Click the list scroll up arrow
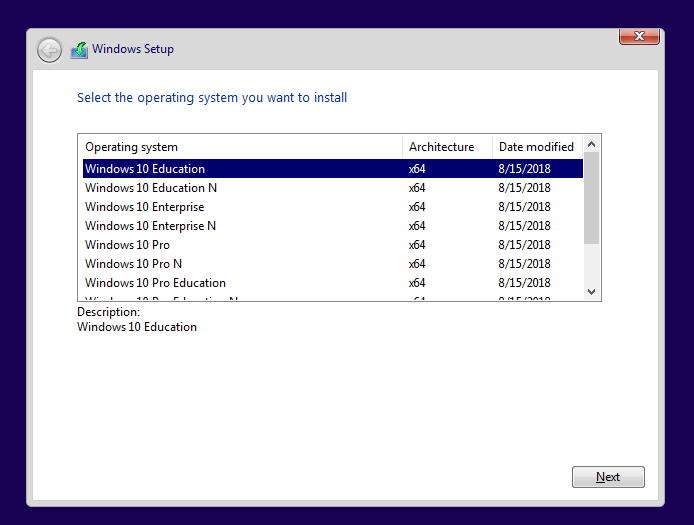This screenshot has width=694, height=525. (591, 144)
